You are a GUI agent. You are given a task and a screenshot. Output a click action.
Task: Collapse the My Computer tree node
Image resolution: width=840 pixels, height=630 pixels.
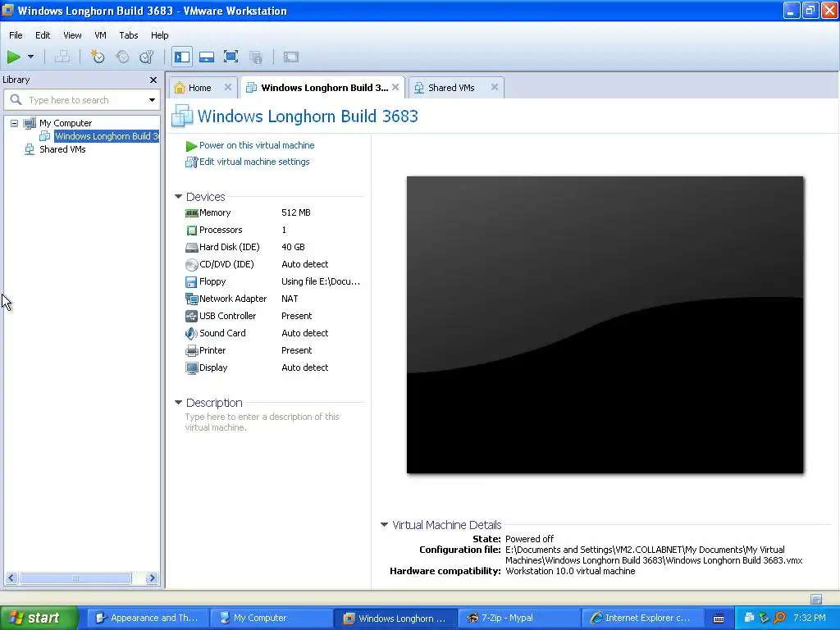coord(15,123)
